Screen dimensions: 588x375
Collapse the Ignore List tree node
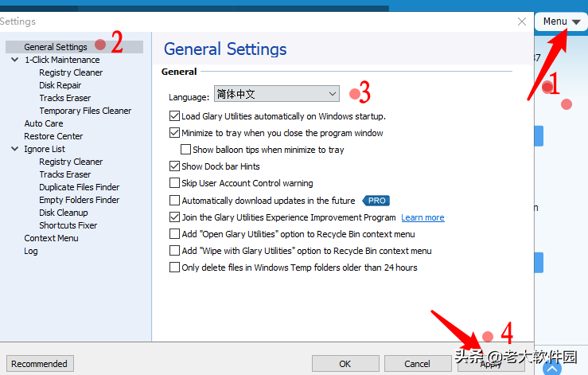(15, 149)
